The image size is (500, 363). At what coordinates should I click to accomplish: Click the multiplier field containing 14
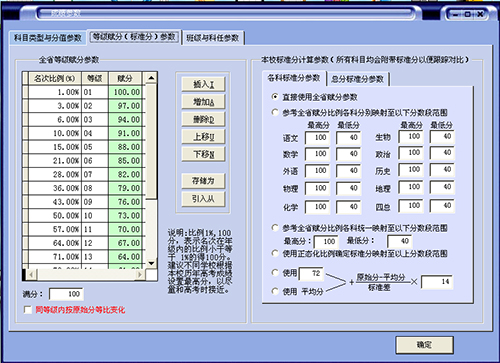click(437, 282)
